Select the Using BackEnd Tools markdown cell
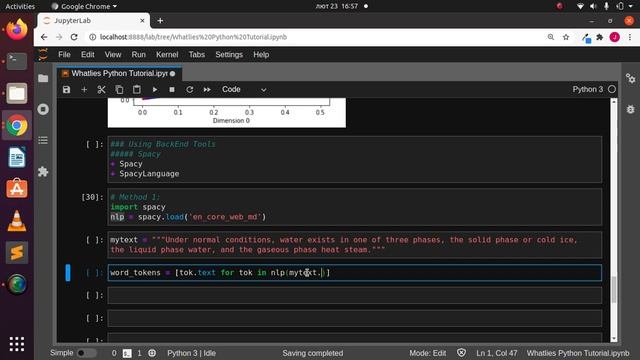This screenshot has height=360, width=640. click(x=355, y=159)
